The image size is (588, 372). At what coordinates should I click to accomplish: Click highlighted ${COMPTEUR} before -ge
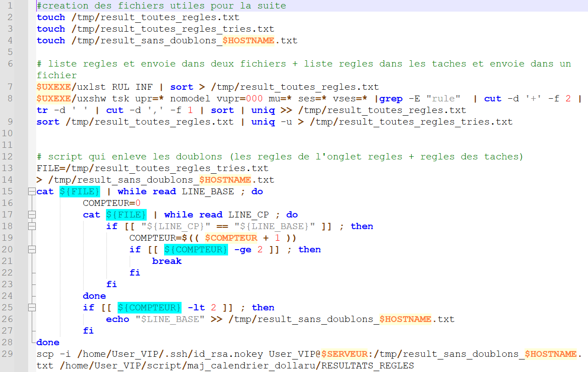coord(196,250)
